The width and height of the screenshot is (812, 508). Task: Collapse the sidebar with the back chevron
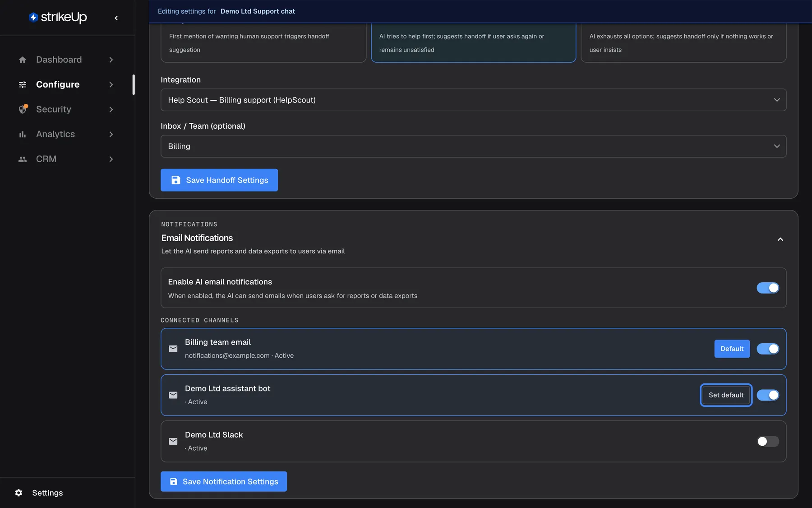coord(116,18)
